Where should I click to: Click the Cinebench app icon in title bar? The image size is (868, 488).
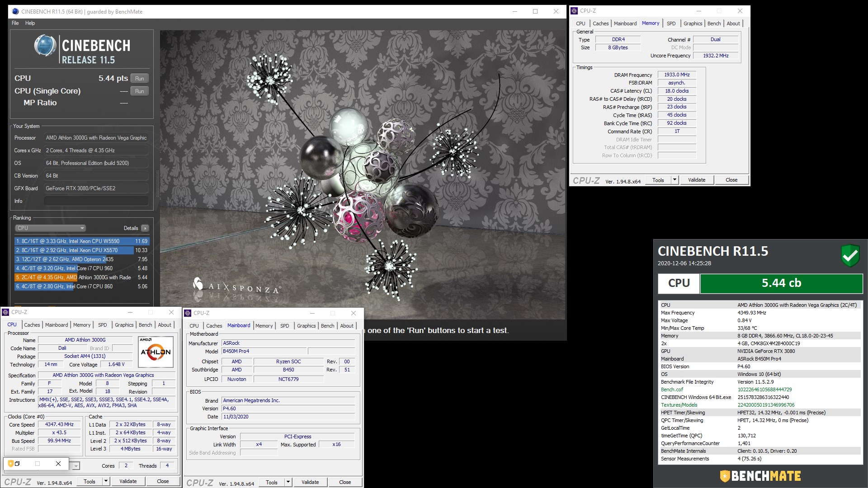[15, 11]
